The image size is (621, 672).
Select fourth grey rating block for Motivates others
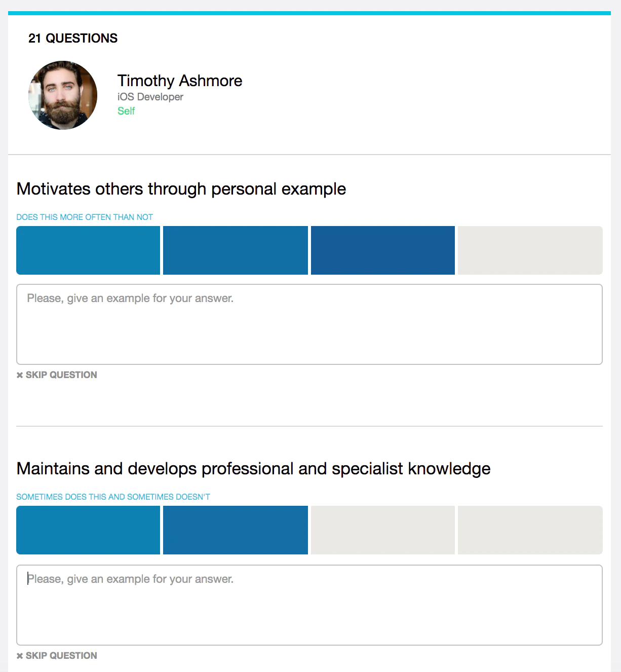pos(530,250)
